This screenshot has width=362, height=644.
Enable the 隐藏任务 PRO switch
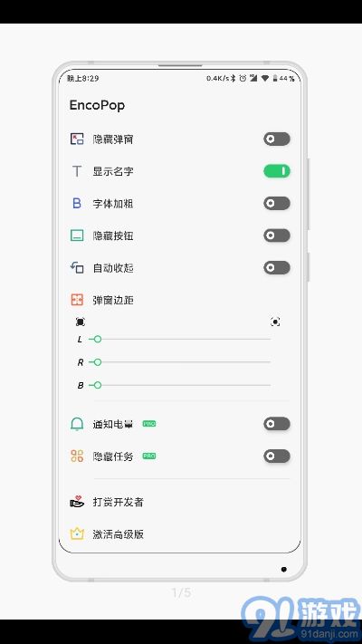click(277, 456)
